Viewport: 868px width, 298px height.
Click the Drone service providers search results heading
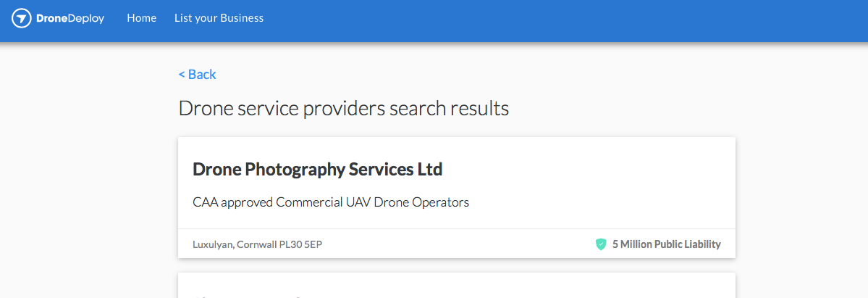[x=343, y=108]
